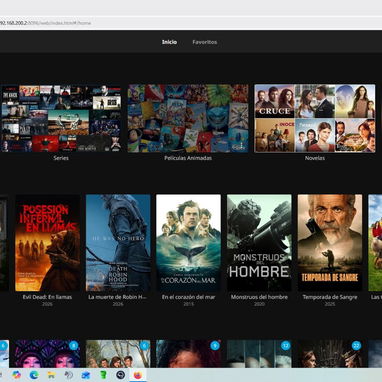Open the En el Corazón del Mar poster
This screenshot has height=382, width=382.
188,243
